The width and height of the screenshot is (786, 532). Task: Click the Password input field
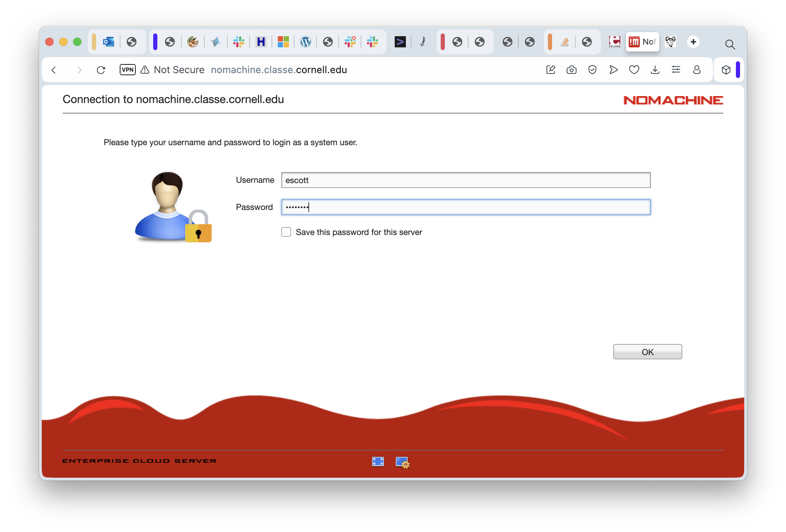(x=466, y=207)
